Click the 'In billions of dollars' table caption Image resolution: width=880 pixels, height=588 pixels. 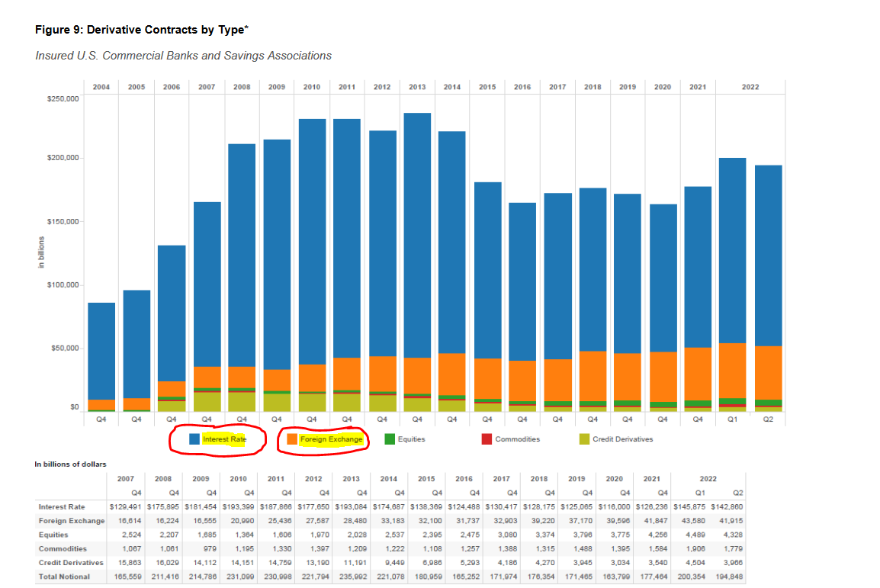tap(70, 464)
